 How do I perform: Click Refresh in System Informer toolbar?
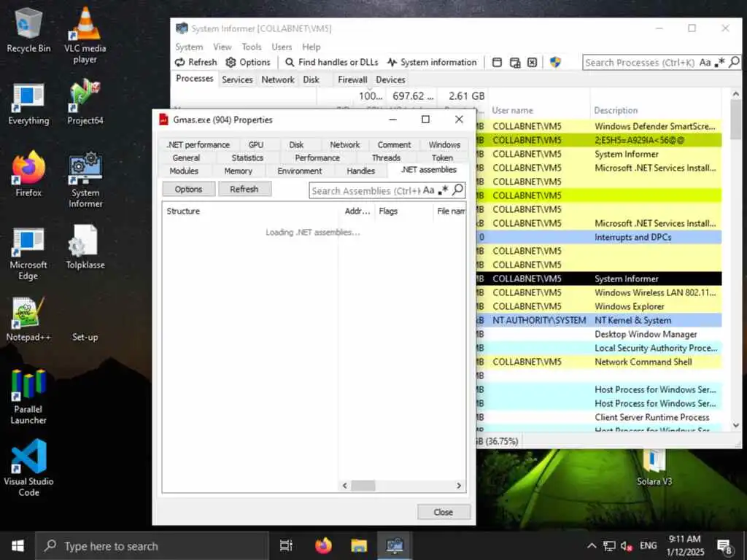pos(196,63)
